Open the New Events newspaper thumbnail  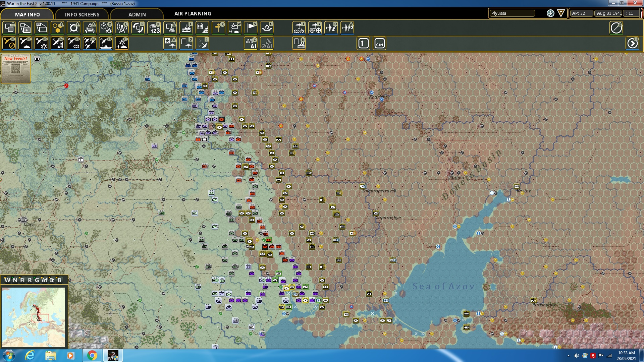tap(16, 68)
